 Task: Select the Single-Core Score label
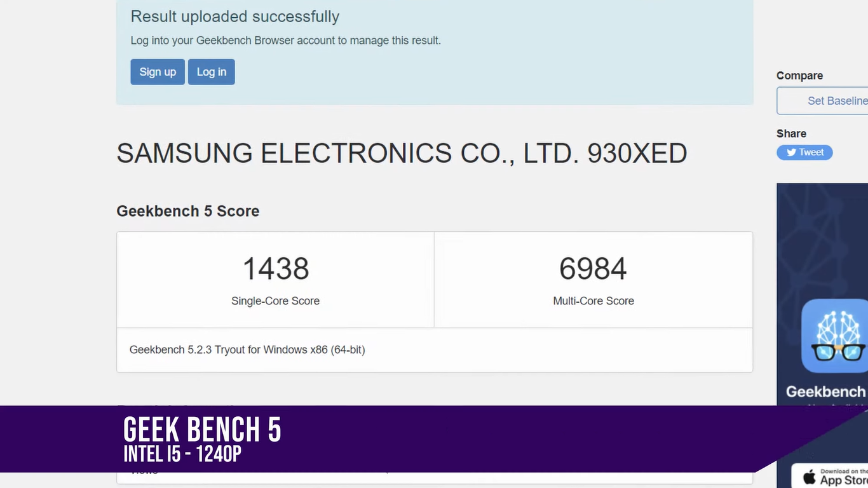point(275,301)
